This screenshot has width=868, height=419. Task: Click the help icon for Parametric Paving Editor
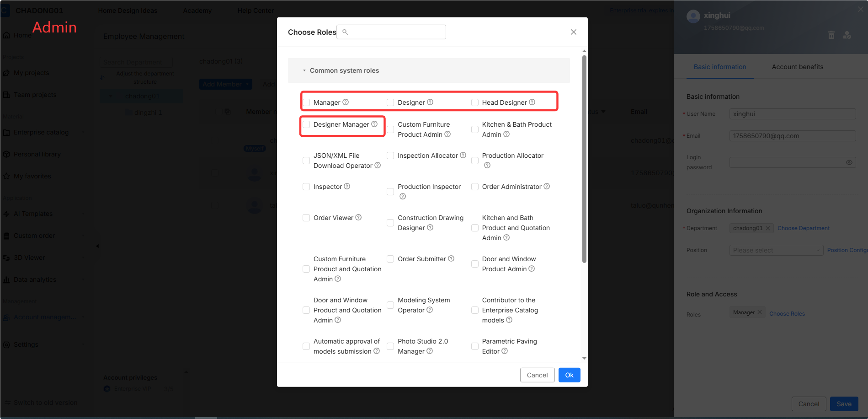(x=505, y=351)
